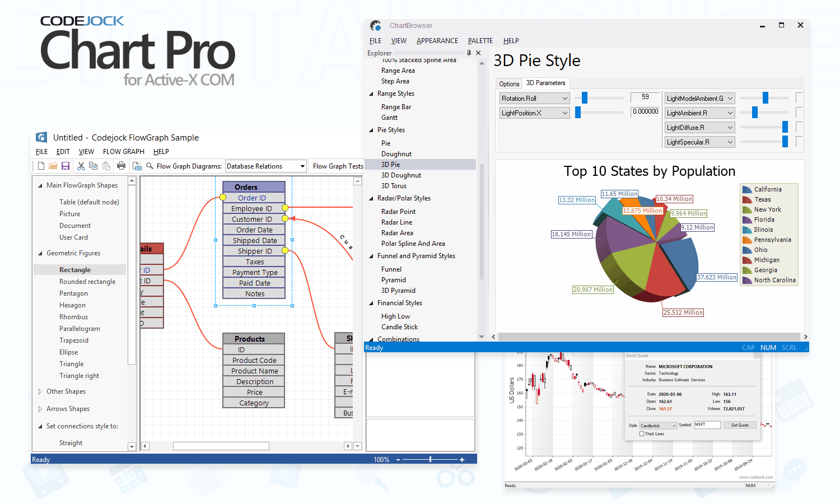Image resolution: width=840 pixels, height=504 pixels.
Task: Click the zoom-out minus icon in FlowGraph status bar
Action: [398, 460]
